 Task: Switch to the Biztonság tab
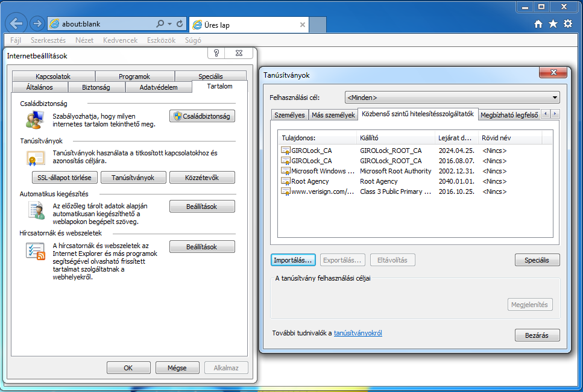coord(96,87)
